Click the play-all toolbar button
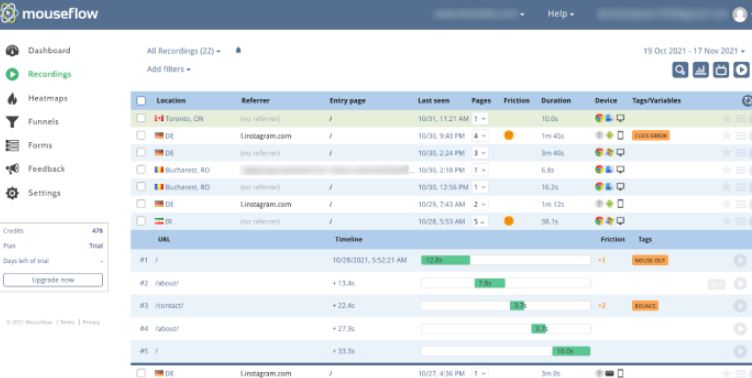This screenshot has height=378, width=752. tap(741, 70)
